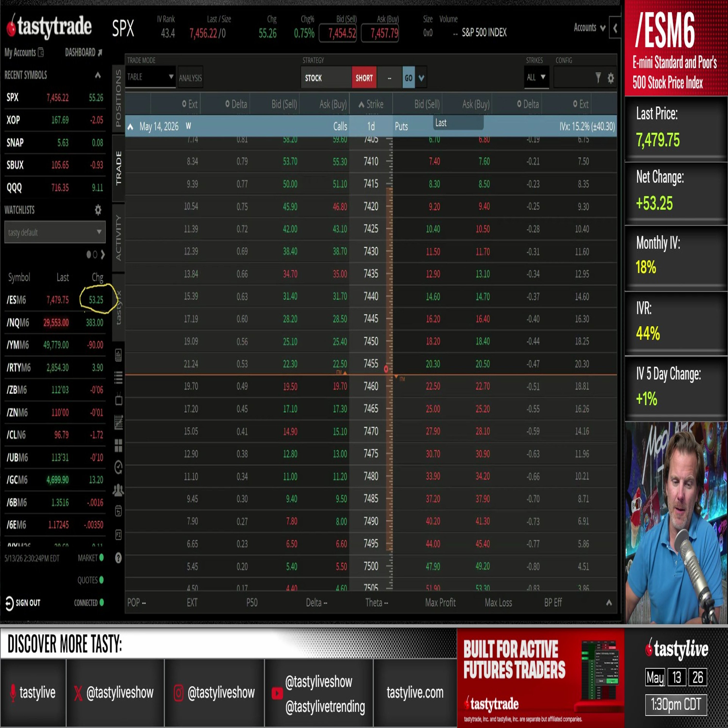Click the header Ask (Buy) 7,457.79 button
Screen dimensions: 728x728
(380, 33)
